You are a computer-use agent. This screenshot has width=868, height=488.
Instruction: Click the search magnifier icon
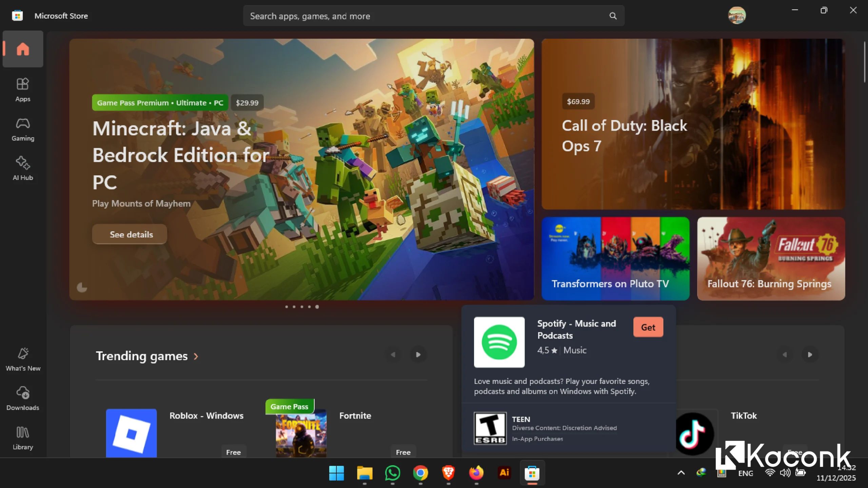click(613, 16)
